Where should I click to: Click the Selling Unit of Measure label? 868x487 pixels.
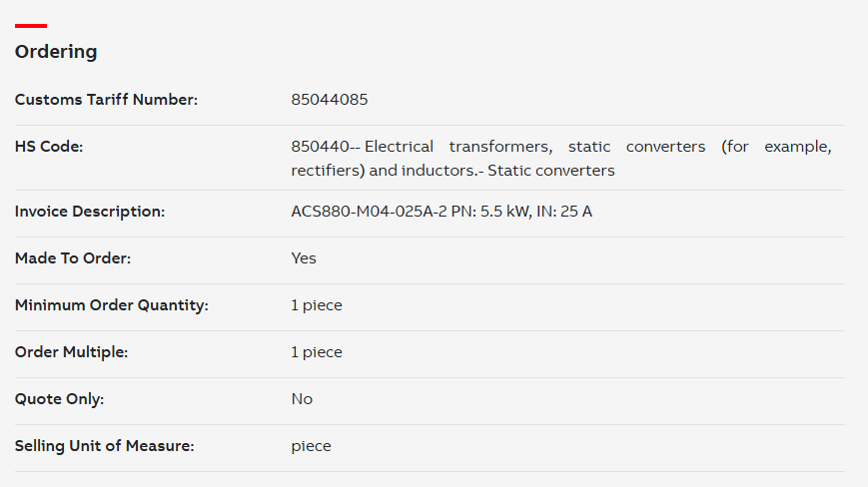point(105,446)
